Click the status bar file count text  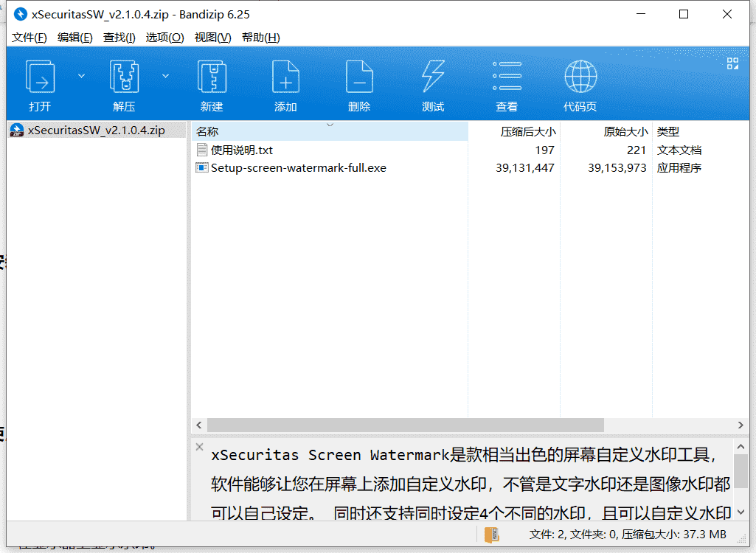coord(628,535)
